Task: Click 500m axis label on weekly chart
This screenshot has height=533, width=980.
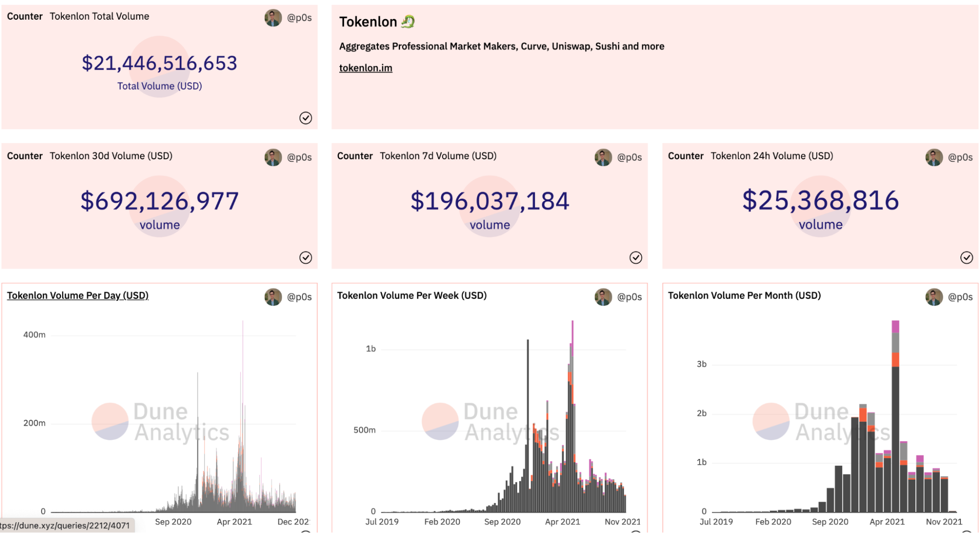Action: (x=364, y=431)
